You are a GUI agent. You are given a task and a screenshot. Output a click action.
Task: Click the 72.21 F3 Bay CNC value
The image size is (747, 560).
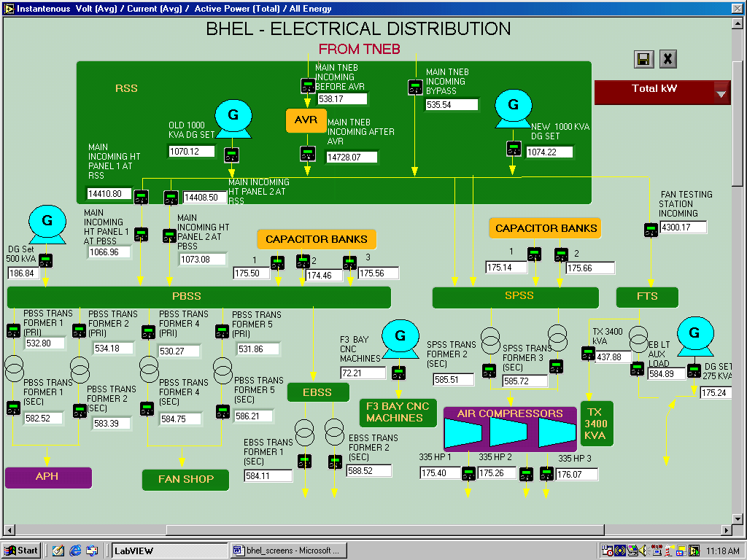click(x=363, y=373)
